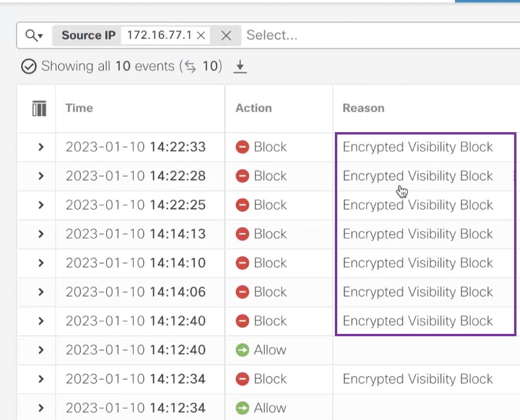Image resolution: width=520 pixels, height=420 pixels.
Task: Click the Reason column header
Action: (363, 108)
